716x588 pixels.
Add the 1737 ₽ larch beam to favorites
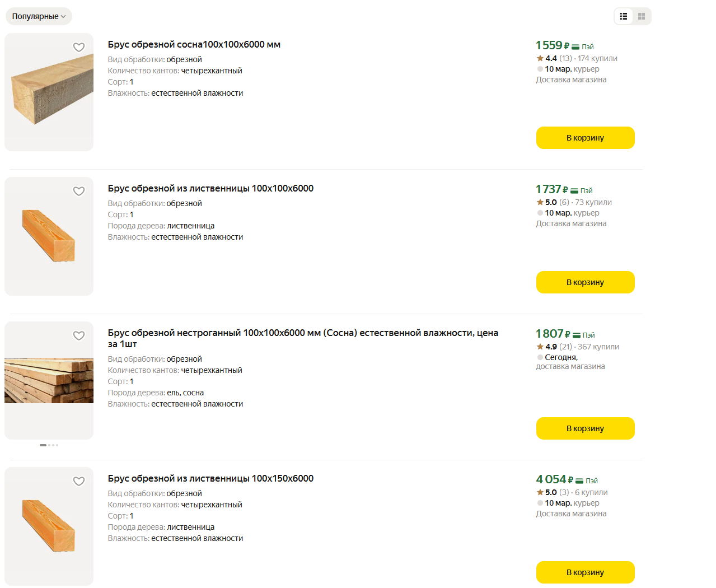pos(79,192)
